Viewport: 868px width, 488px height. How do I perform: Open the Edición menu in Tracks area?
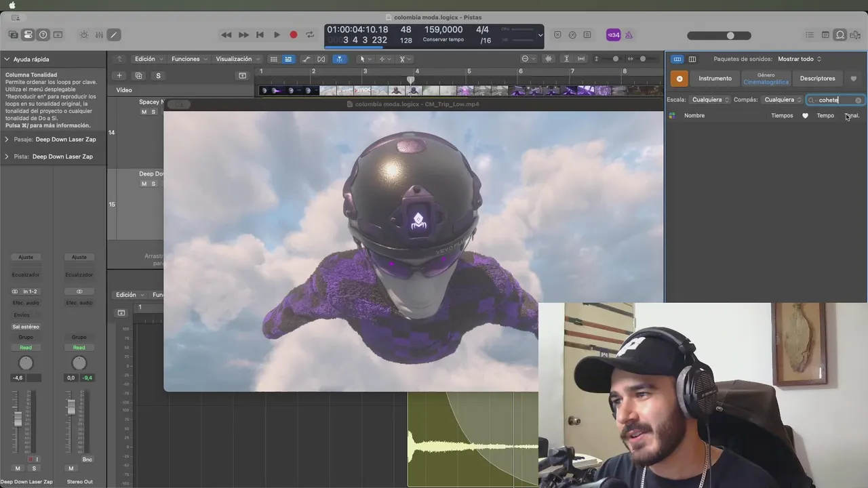tap(147, 59)
